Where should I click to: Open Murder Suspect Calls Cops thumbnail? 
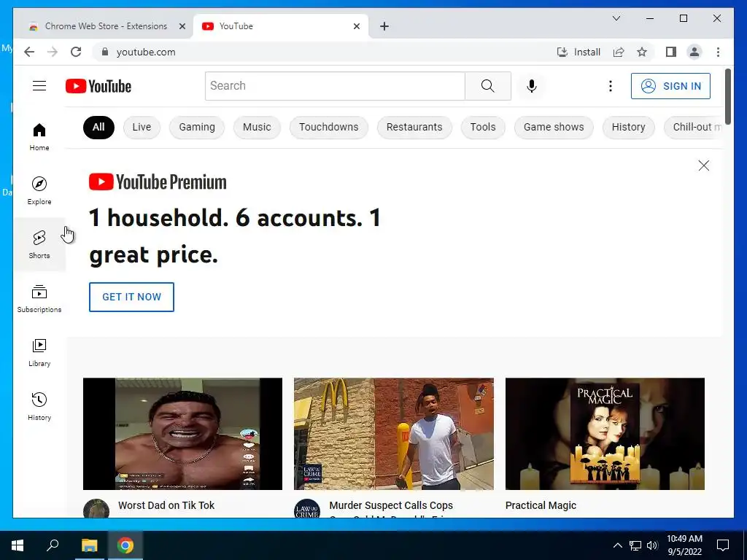(x=393, y=434)
